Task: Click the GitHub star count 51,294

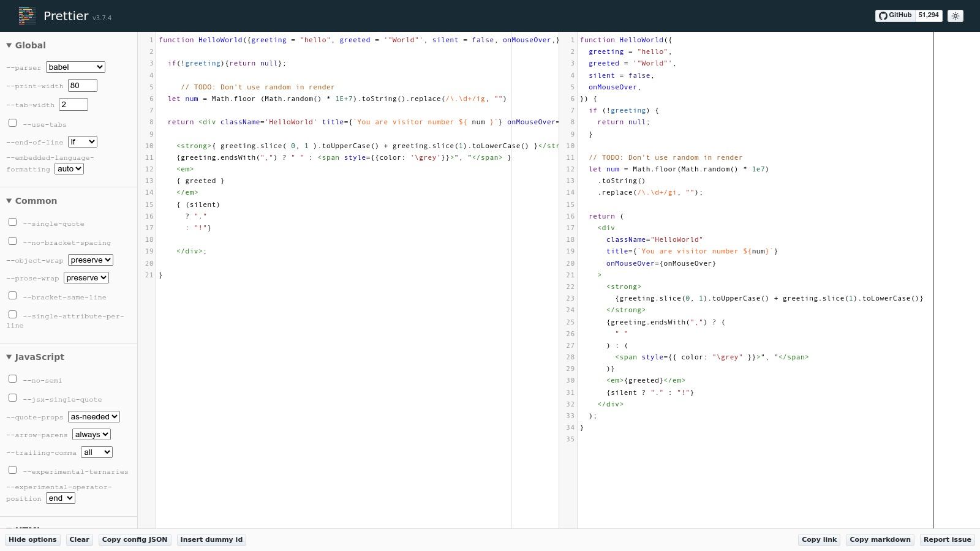Action: [929, 15]
